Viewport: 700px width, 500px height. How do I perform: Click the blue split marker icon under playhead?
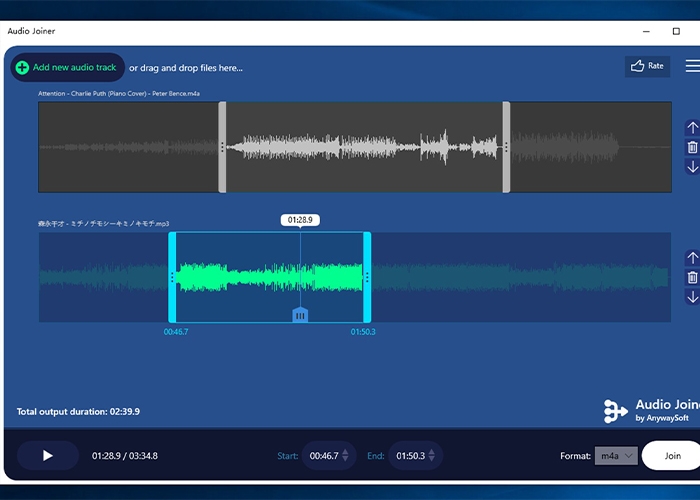click(300, 315)
